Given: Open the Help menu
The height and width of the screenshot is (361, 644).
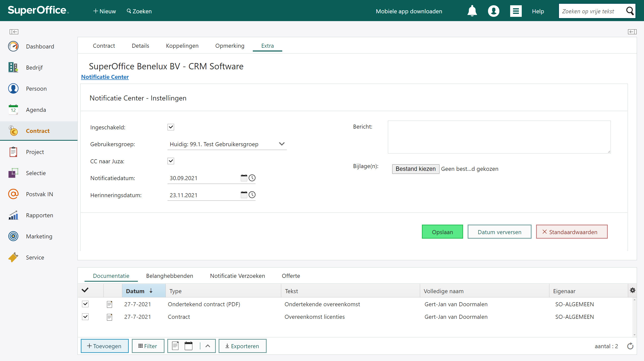Looking at the screenshot, I should [x=538, y=11].
